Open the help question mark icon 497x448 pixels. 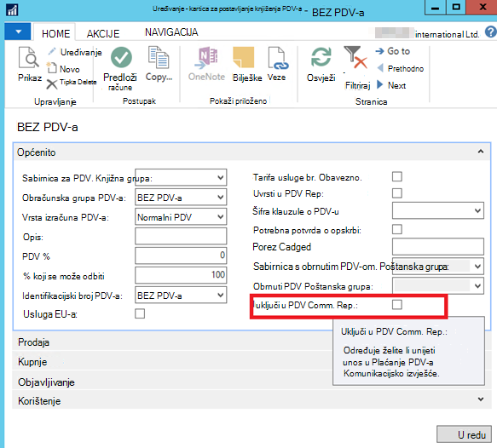pyautogui.click(x=491, y=32)
